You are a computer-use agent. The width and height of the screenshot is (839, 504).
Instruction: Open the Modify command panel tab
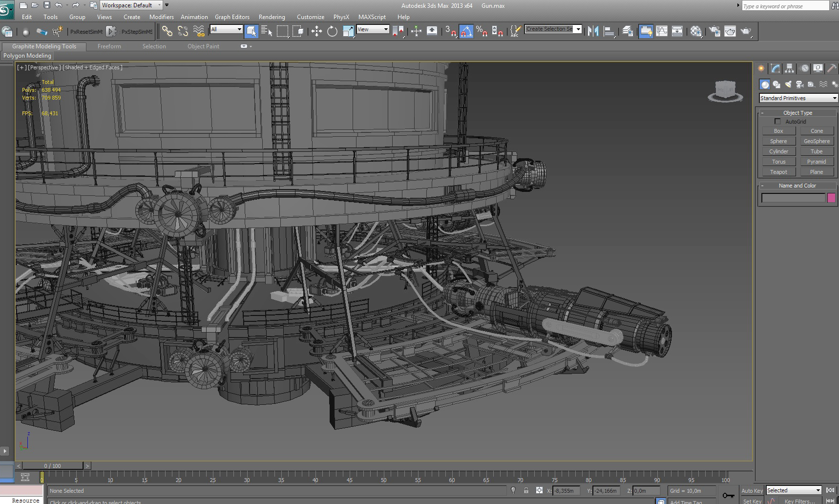pyautogui.click(x=776, y=68)
